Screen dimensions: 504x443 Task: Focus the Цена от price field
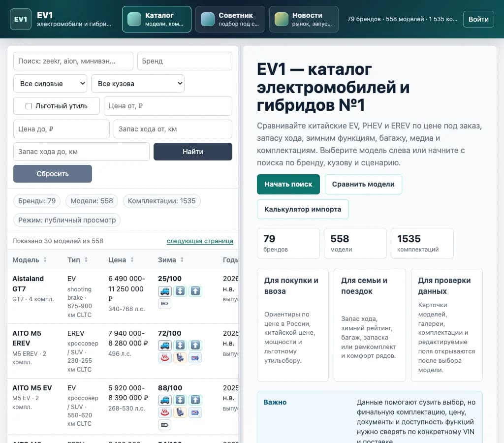pos(168,106)
